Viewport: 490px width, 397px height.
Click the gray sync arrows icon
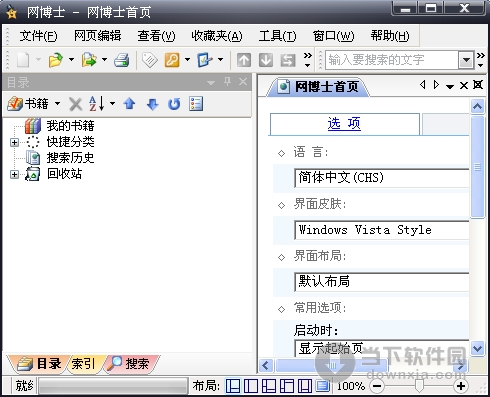(288, 60)
